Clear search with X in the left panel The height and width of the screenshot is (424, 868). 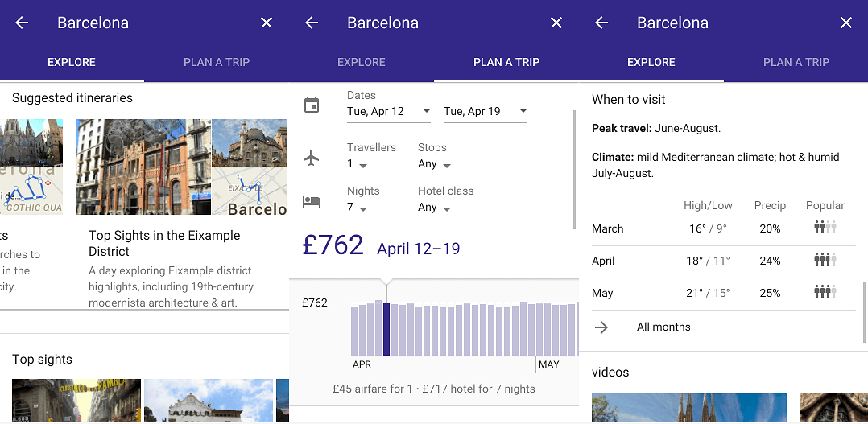pos(267,23)
